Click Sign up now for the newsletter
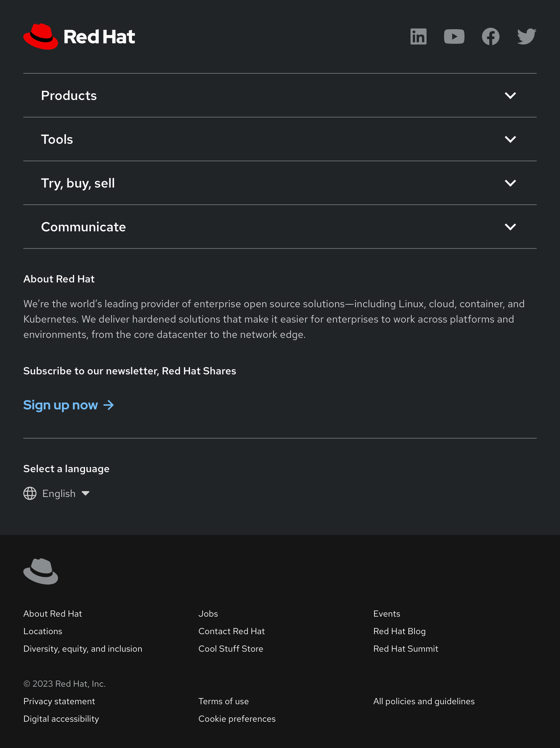The height and width of the screenshot is (748, 560). pos(61,405)
